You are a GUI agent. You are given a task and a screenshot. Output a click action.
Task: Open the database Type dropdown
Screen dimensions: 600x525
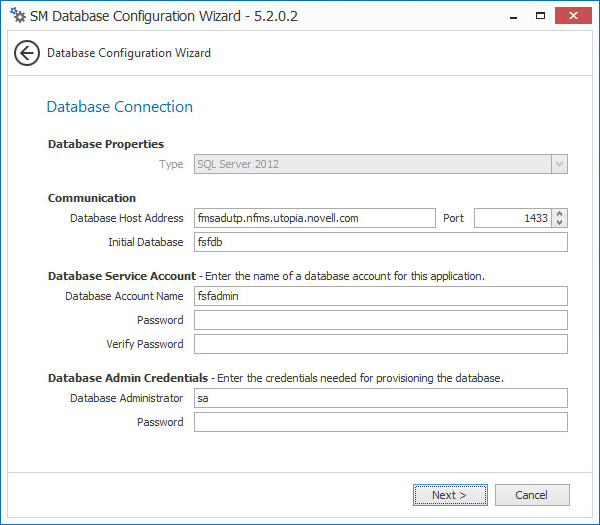tap(559, 164)
